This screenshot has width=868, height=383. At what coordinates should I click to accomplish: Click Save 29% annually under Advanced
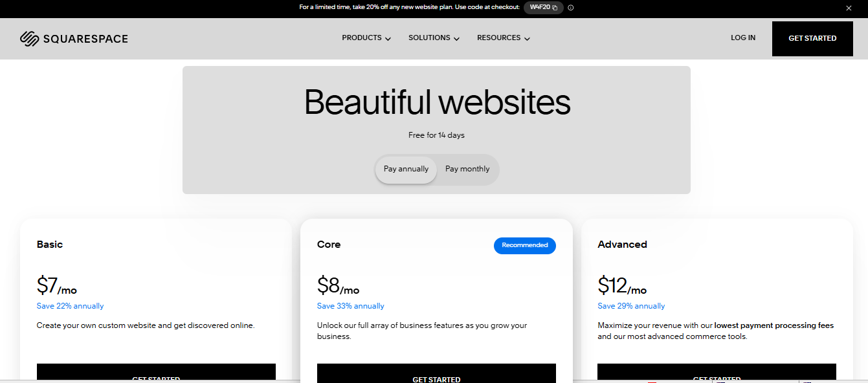631,305
